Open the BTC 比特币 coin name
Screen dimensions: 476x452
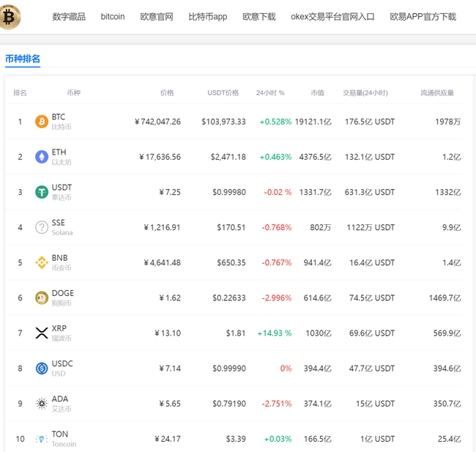click(x=62, y=122)
